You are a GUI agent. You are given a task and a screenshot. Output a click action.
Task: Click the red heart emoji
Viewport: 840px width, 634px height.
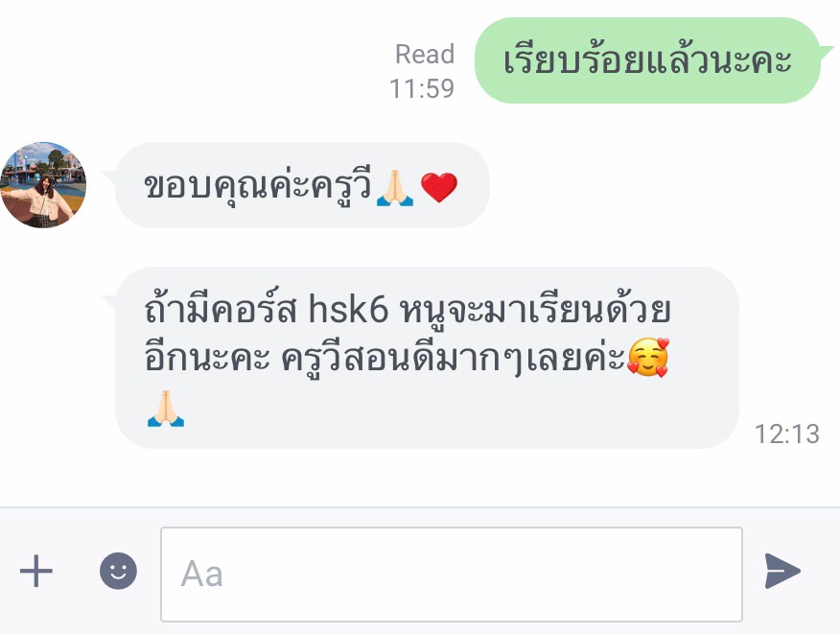coord(439,188)
